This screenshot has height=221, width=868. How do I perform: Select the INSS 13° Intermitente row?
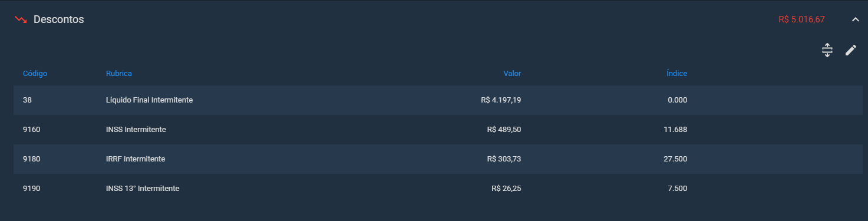[438, 189]
